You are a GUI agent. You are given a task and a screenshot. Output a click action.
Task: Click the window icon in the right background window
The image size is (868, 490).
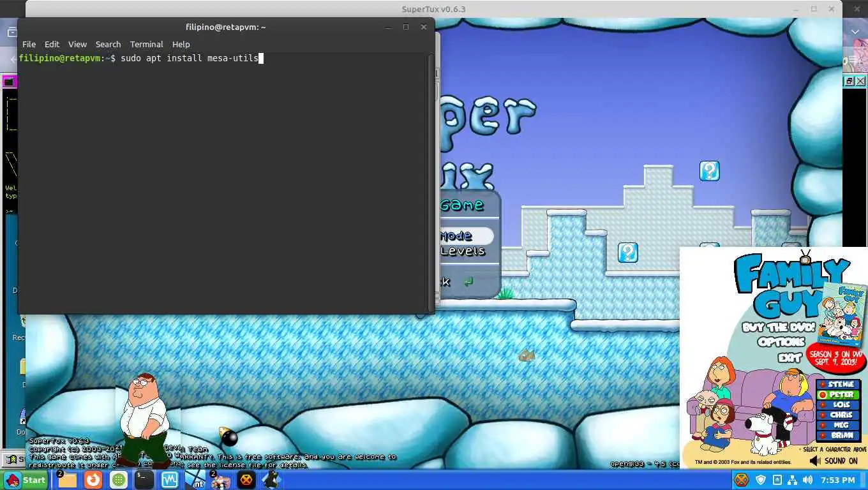pos(849,81)
